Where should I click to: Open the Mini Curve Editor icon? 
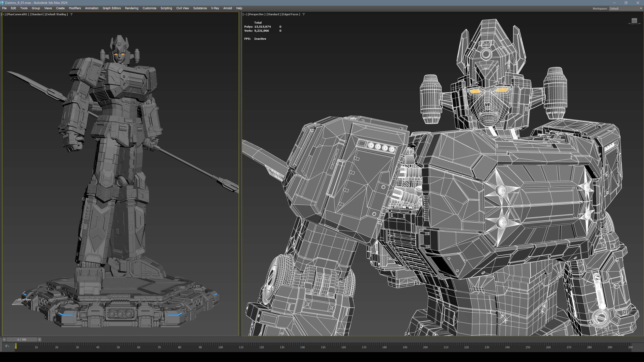[x=8, y=346]
